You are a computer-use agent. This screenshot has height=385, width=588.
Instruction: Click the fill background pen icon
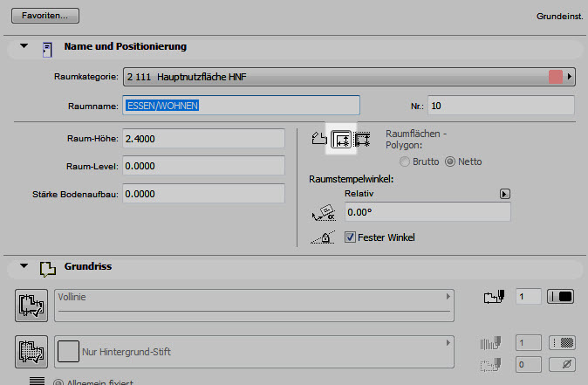pos(491,364)
